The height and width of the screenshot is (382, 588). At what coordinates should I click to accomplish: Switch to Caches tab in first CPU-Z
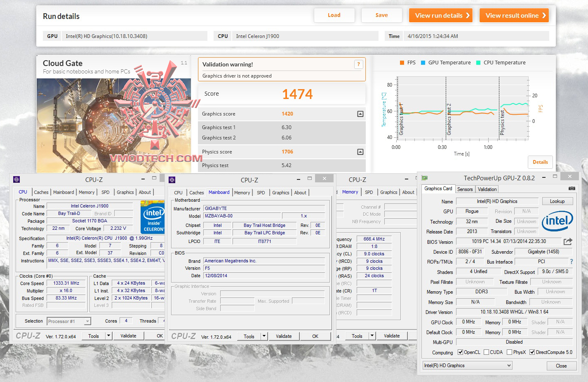pos(41,192)
